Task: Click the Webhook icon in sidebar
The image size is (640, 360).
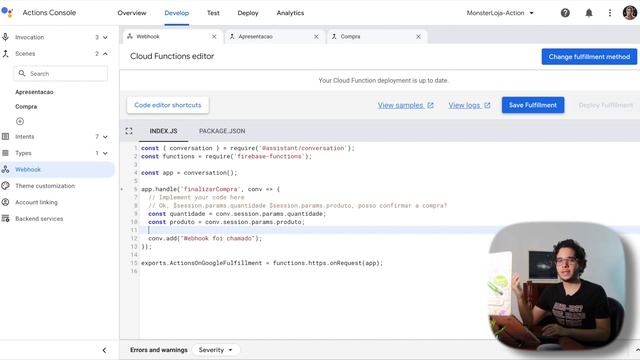Action: (x=5, y=169)
